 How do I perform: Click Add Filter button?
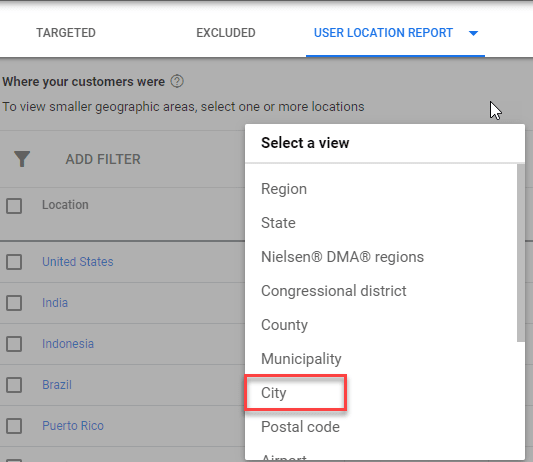pos(103,159)
